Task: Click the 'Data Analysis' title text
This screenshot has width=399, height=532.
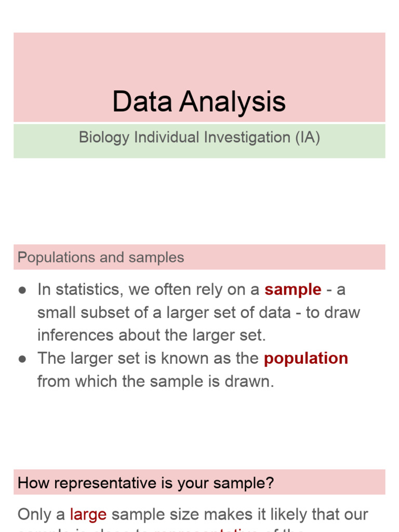Action: 199,101
